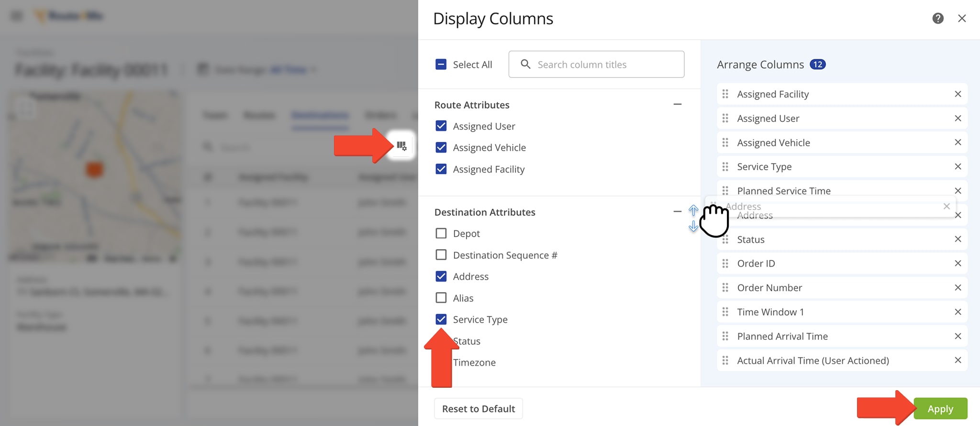Image resolution: width=980 pixels, height=426 pixels.
Task: Remove Assigned Facility from arranged columns
Action: (x=958, y=94)
